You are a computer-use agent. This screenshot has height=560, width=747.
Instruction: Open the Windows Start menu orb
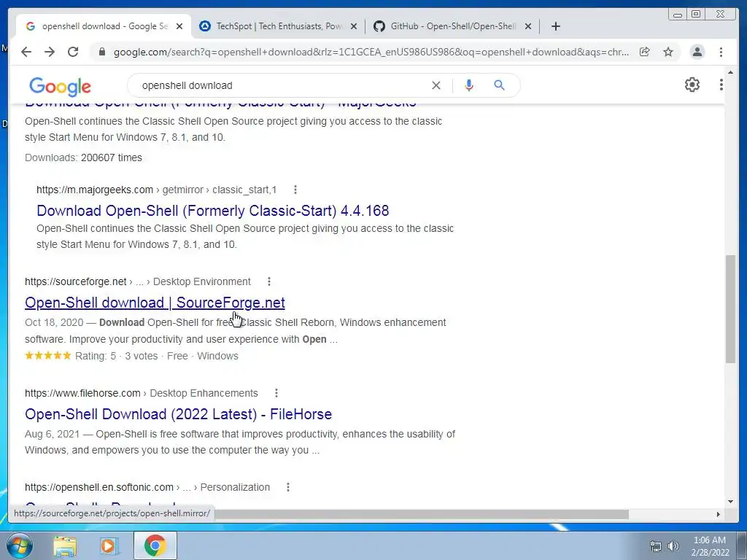click(x=20, y=545)
